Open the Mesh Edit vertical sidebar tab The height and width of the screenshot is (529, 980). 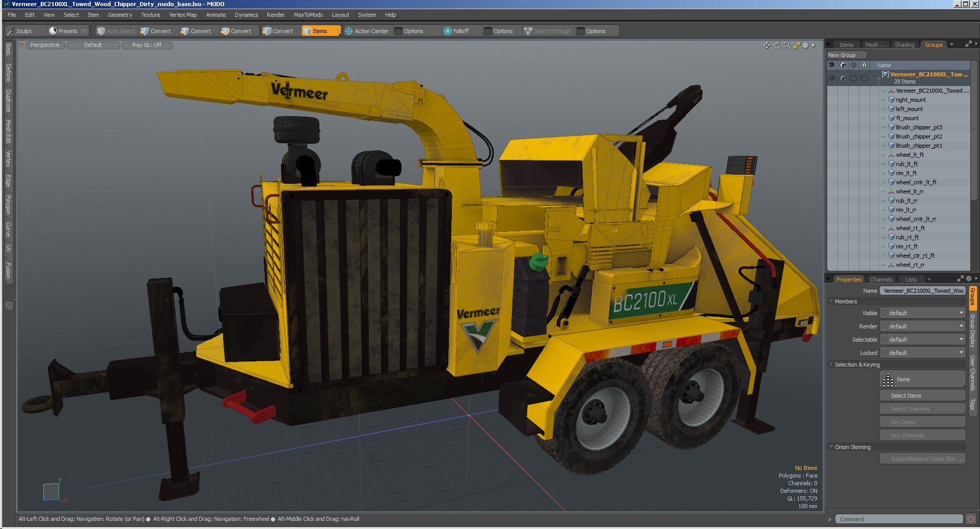click(8, 132)
